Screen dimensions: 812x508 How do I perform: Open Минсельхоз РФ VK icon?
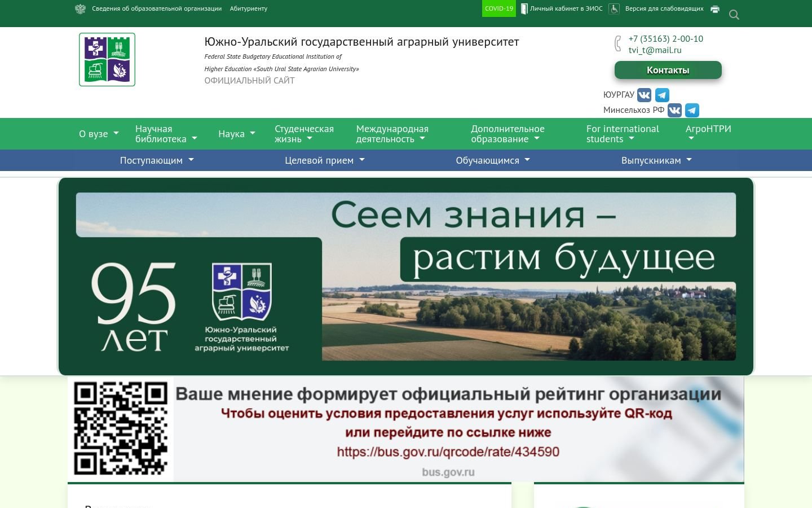(674, 110)
